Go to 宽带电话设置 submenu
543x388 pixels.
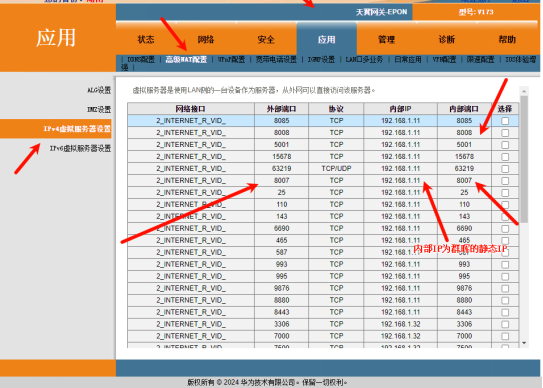pos(276,59)
